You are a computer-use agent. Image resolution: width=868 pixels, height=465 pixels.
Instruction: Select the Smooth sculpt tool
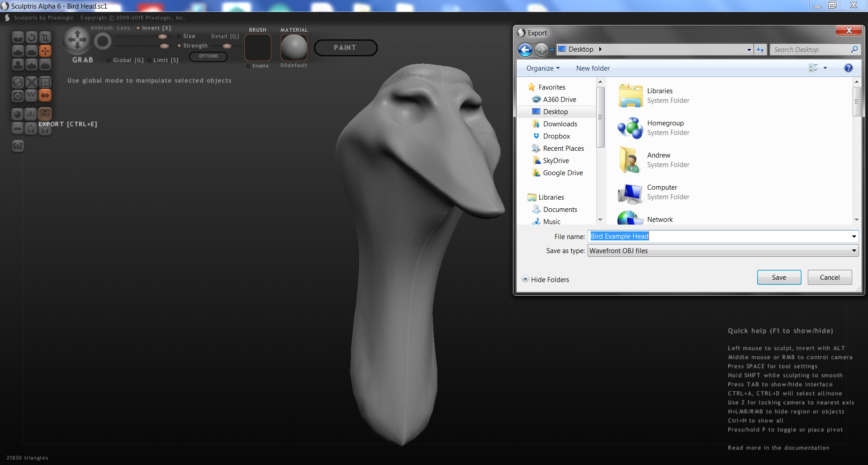click(45, 65)
